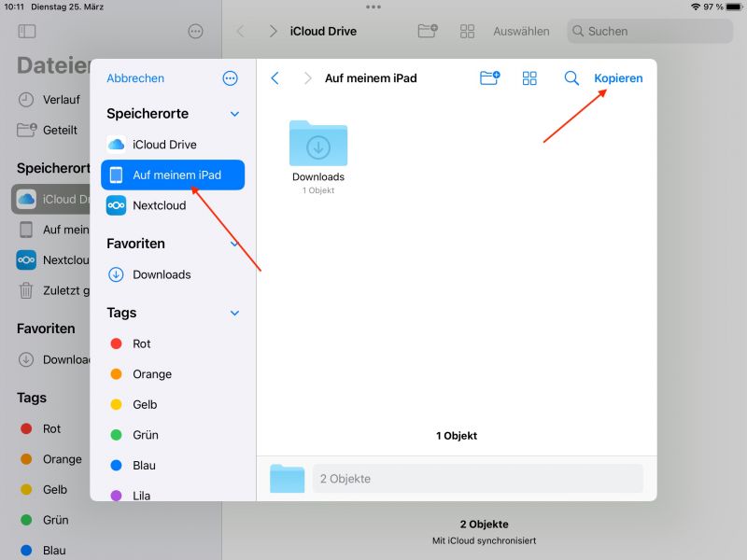This screenshot has width=747, height=560.
Task: Collapse the Favoriten section
Action: click(233, 244)
